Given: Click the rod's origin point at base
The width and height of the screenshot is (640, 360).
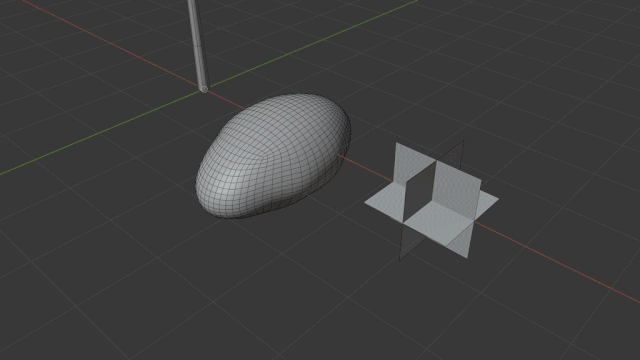Looking at the screenshot, I should 204,89.
